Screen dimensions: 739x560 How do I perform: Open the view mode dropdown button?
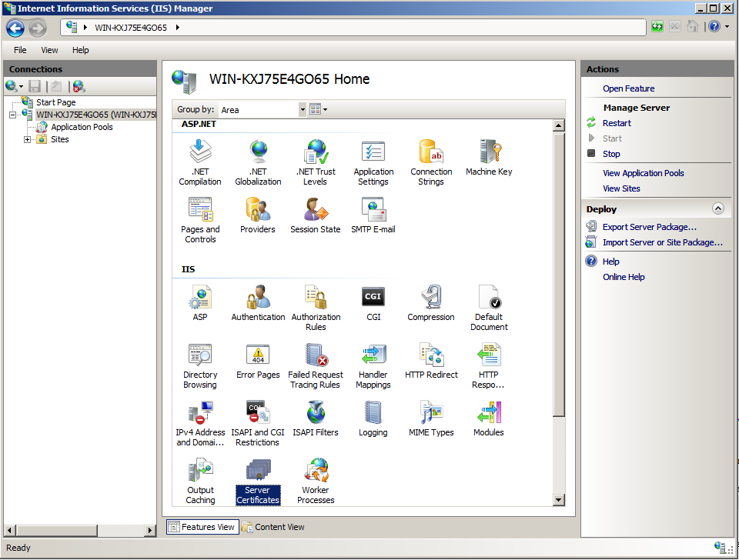(318, 110)
